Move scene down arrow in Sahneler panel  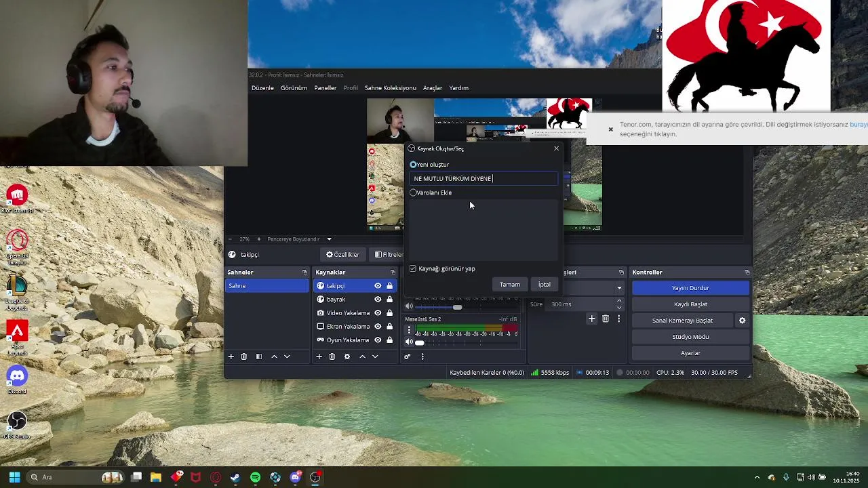pyautogui.click(x=287, y=357)
